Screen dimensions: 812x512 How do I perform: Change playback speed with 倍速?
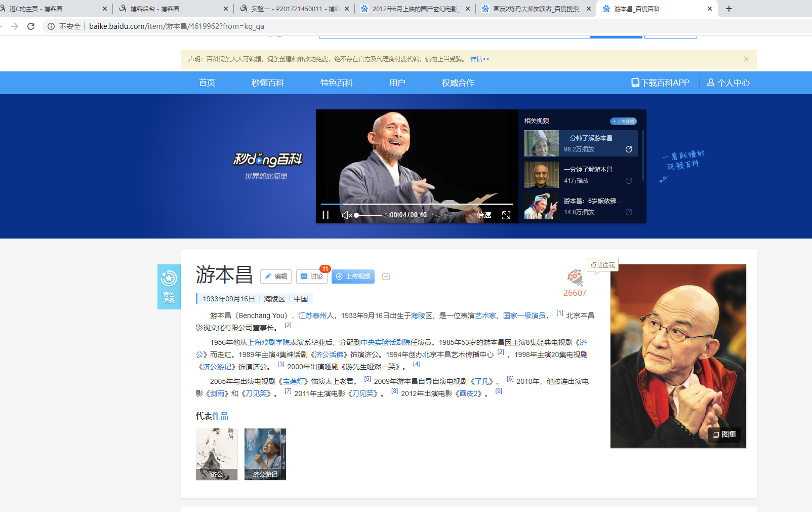(x=484, y=215)
